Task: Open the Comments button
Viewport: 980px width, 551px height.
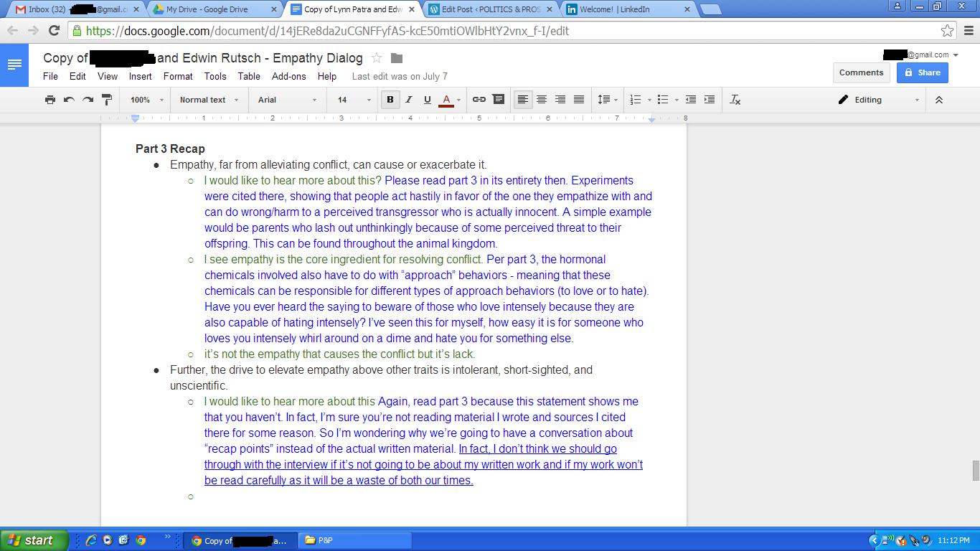Action: click(861, 72)
